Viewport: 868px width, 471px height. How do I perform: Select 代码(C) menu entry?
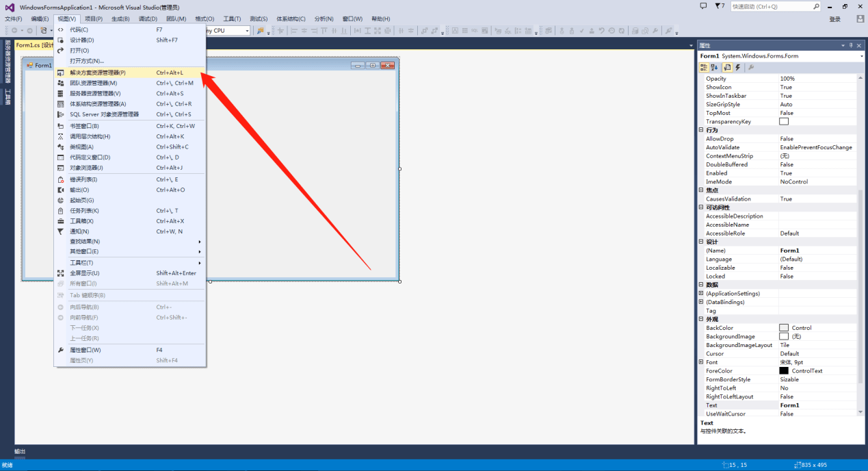130,29
